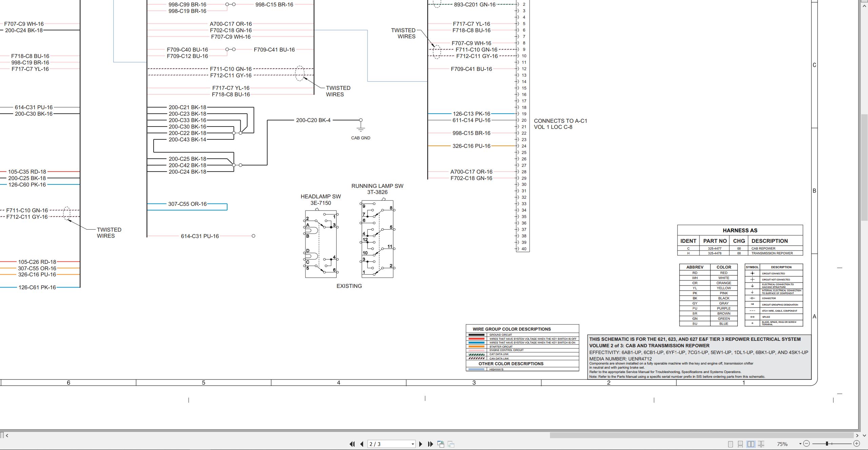Click the 126-C60 PK-16 wire label
Image resolution: width=868 pixels, height=450 pixels.
(27, 184)
